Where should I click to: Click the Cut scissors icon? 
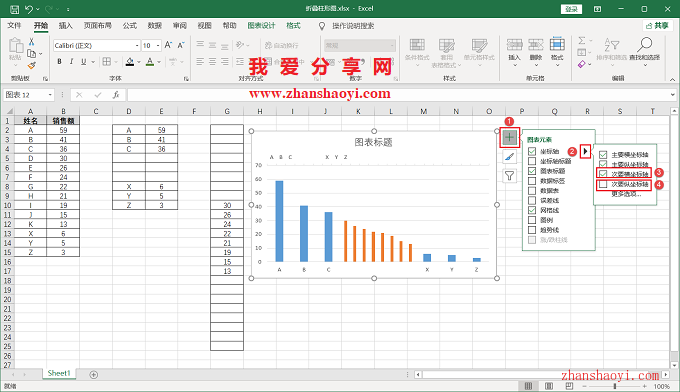coord(31,42)
